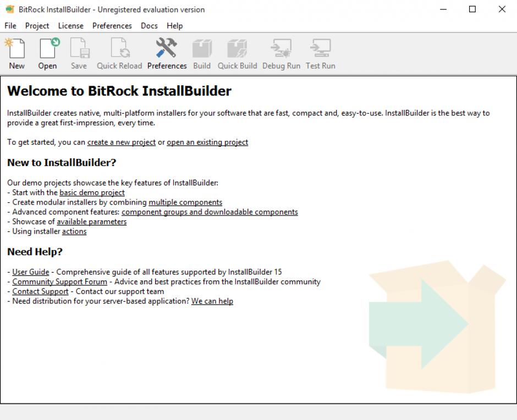This screenshot has width=517, height=420.
Task: Follow the 'create a new project' link
Action: coord(121,142)
